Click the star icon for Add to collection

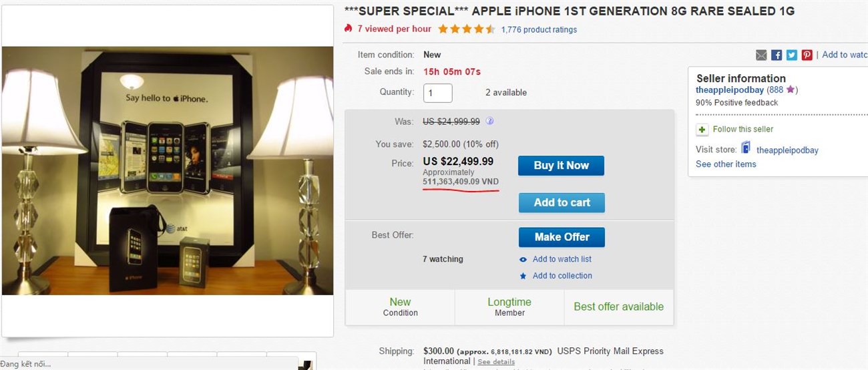[x=523, y=276]
